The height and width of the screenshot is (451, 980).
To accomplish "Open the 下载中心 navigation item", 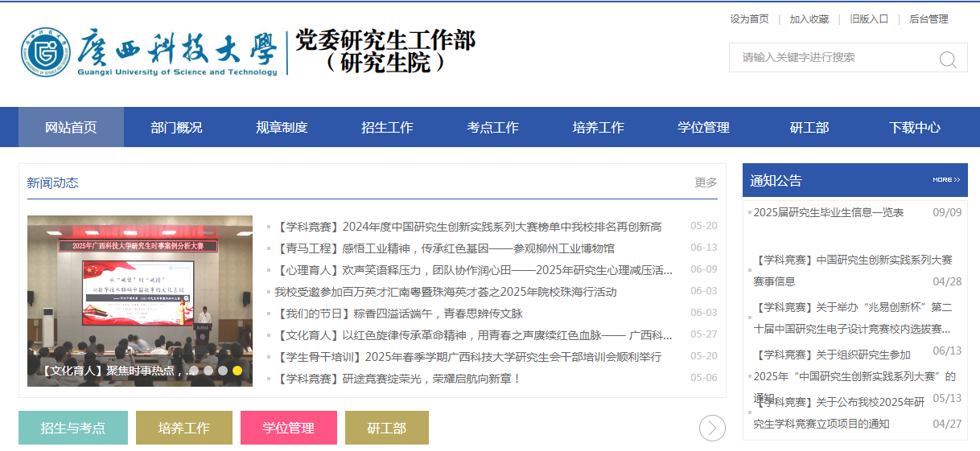I will 914,127.
